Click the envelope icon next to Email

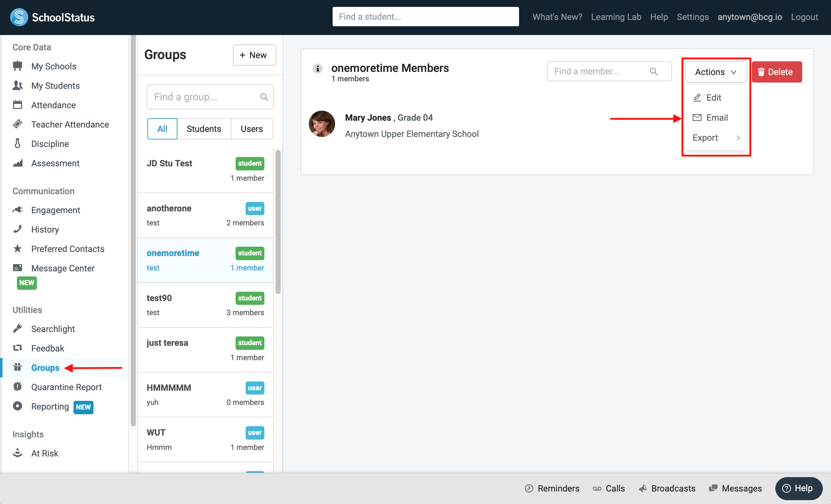(x=697, y=117)
